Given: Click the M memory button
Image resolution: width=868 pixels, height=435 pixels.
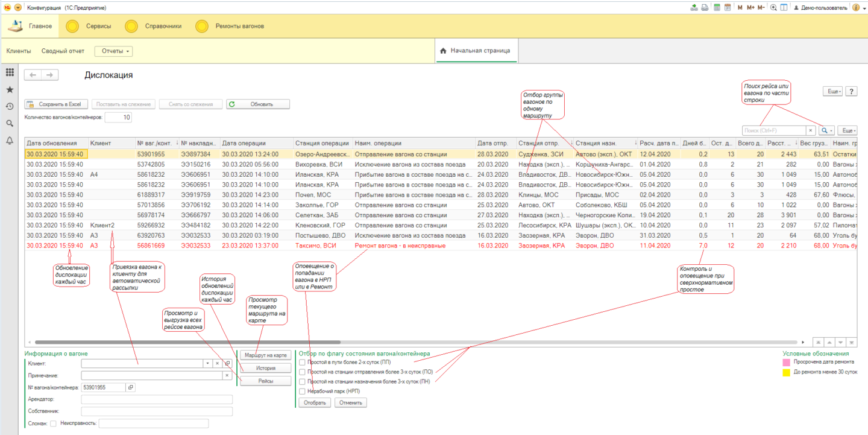Looking at the screenshot, I should (740, 7).
